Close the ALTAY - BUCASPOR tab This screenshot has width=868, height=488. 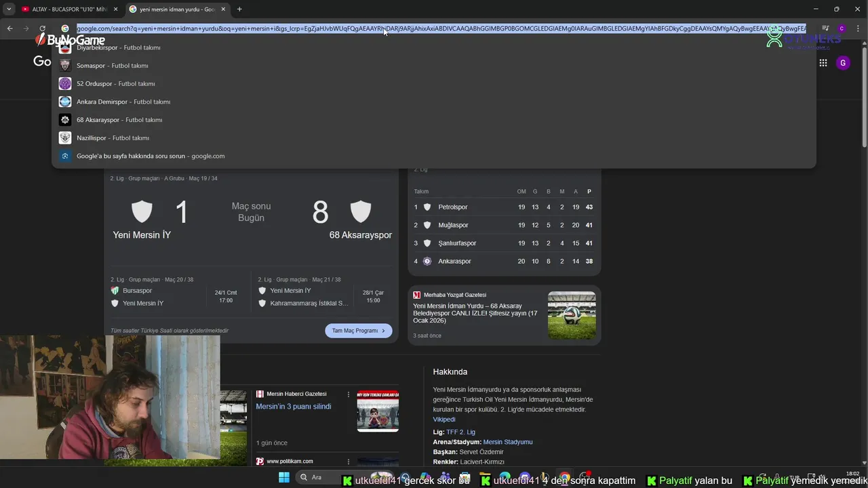pos(115,9)
